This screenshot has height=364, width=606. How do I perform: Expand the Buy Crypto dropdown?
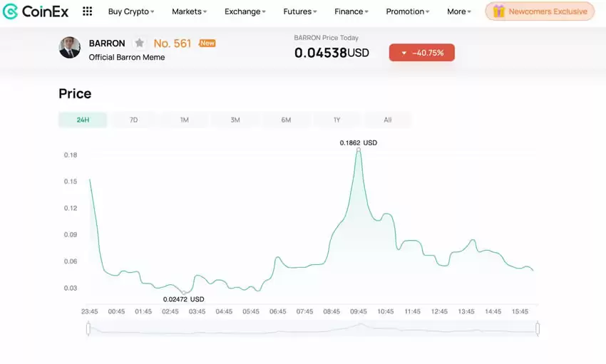click(131, 11)
